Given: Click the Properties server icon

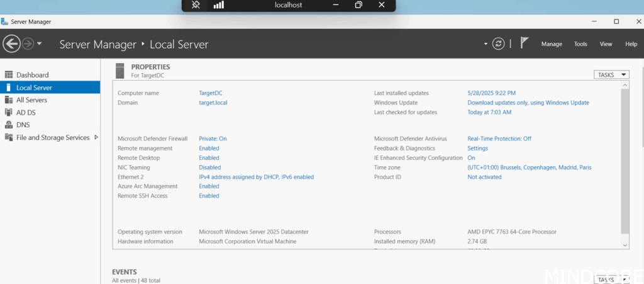Looking at the screenshot, I should [x=120, y=71].
